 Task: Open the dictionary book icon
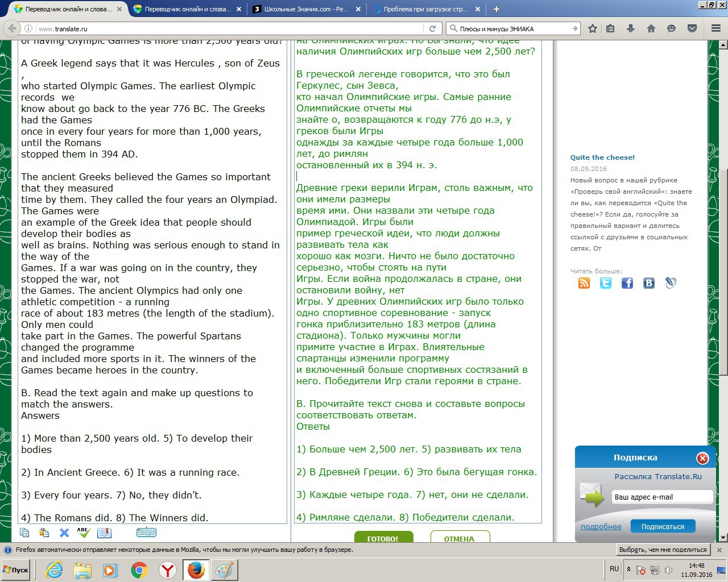coord(104,533)
